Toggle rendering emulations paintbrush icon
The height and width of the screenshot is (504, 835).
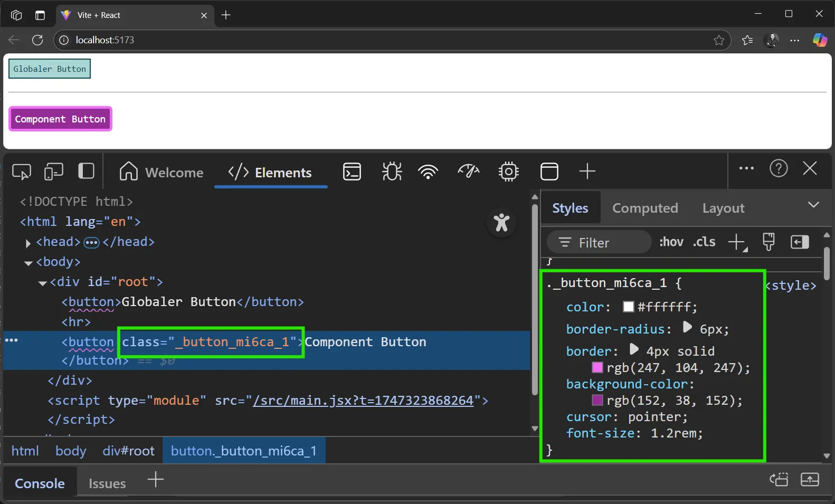(768, 242)
